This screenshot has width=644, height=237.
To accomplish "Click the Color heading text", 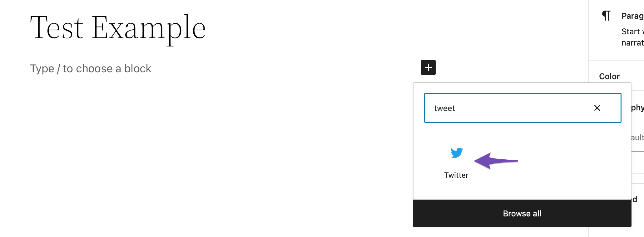I will tap(609, 76).
